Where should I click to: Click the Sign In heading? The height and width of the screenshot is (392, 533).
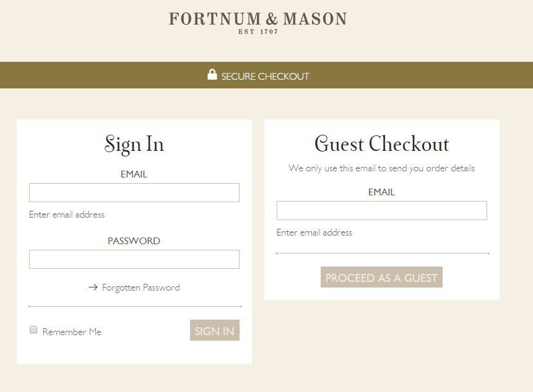134,144
